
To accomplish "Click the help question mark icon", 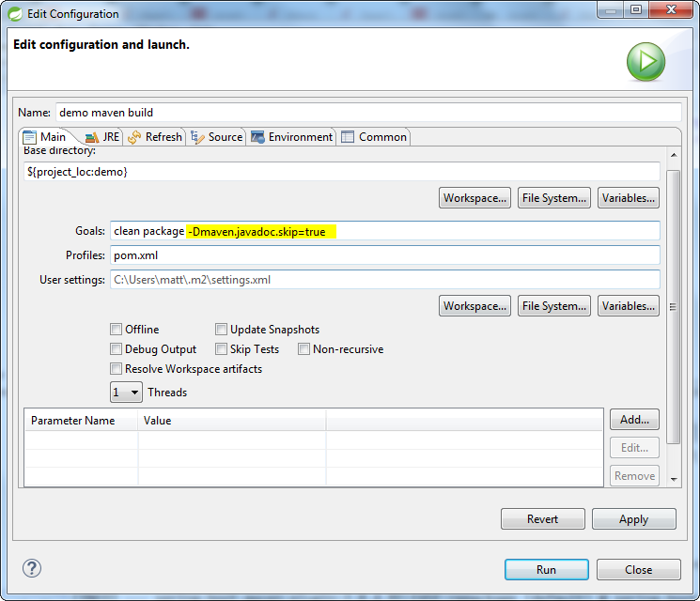I will [x=32, y=569].
